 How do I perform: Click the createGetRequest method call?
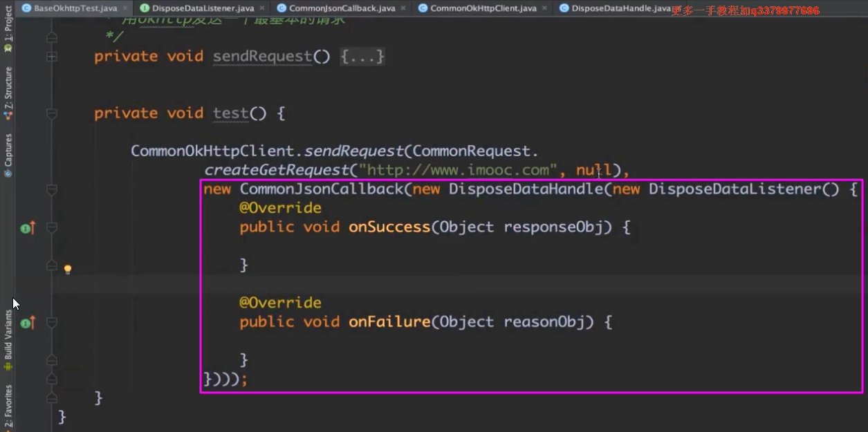pos(276,170)
